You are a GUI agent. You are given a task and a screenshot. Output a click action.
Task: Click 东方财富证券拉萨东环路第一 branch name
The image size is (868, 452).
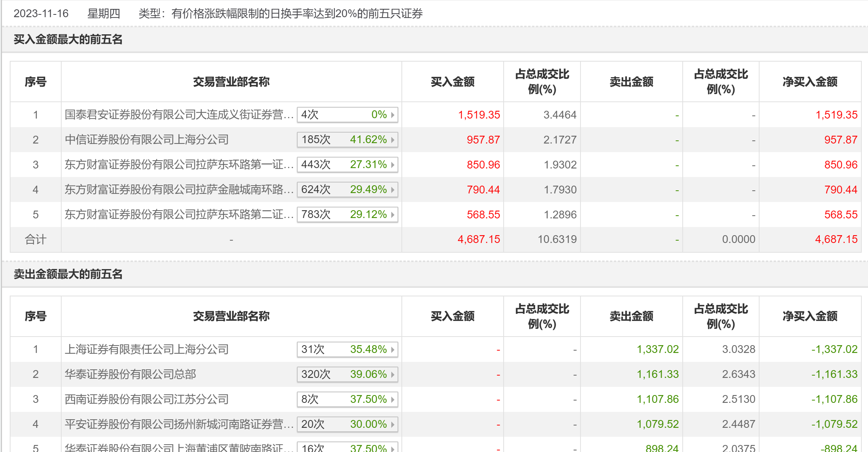coord(179,165)
